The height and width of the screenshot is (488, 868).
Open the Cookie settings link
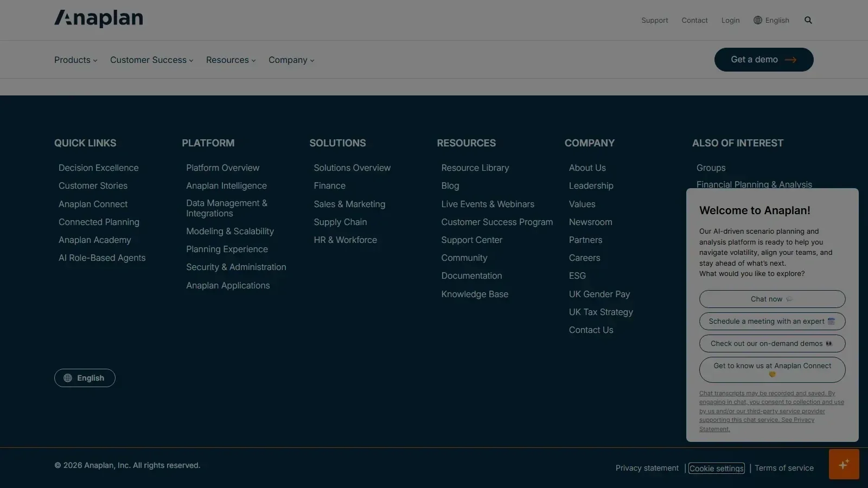click(x=717, y=468)
